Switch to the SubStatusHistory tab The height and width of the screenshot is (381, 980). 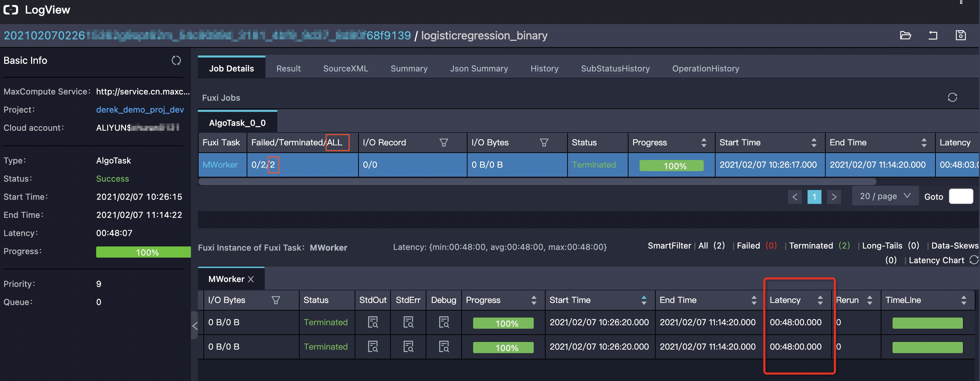pos(615,69)
